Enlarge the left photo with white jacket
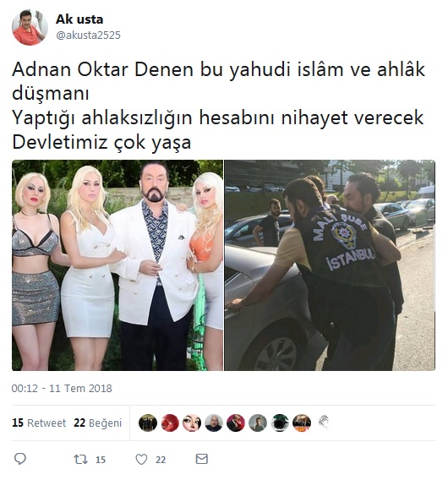The width and height of the screenshot is (448, 480). (x=117, y=265)
